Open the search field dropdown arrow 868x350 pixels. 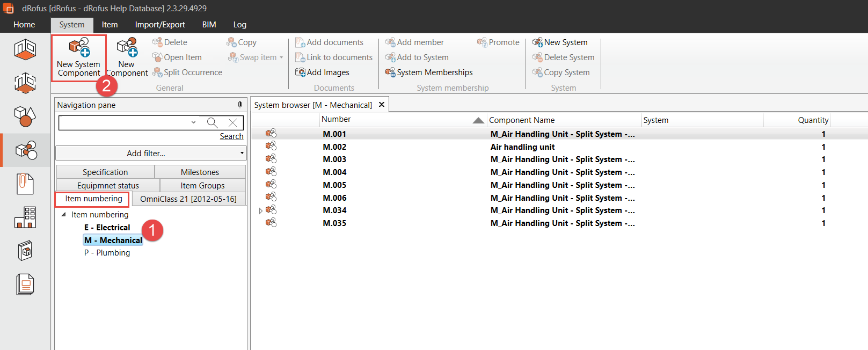(193, 123)
